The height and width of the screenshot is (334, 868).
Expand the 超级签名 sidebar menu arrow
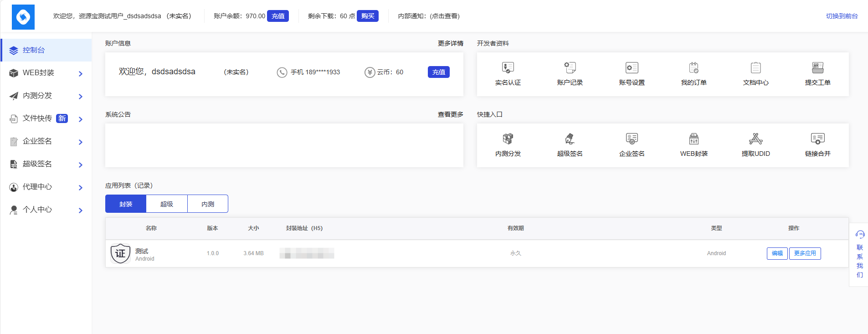tap(81, 165)
